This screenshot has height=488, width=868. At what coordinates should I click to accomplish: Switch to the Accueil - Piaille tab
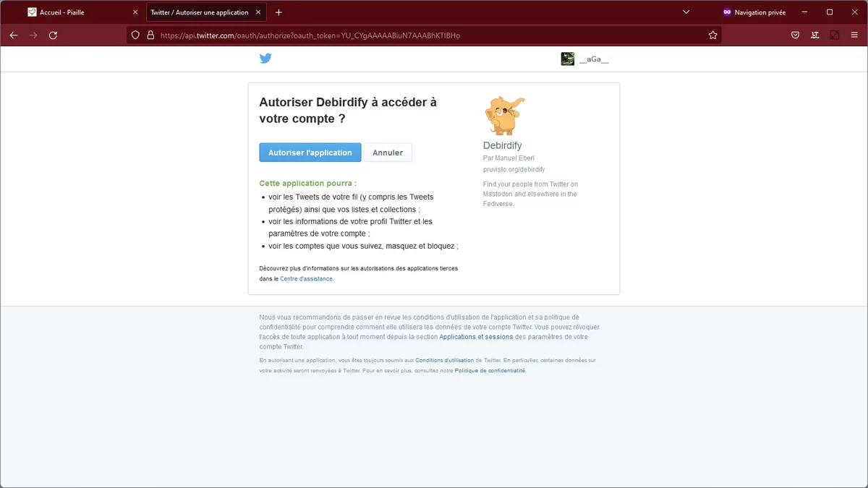point(83,12)
